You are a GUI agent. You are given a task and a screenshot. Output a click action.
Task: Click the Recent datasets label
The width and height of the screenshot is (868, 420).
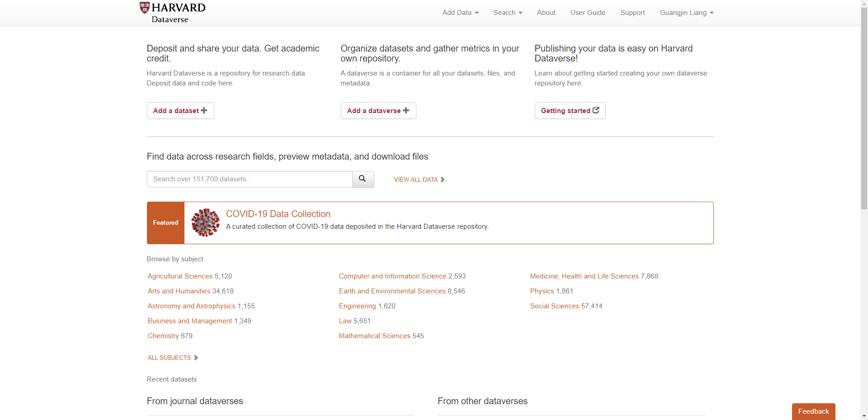pos(172,379)
